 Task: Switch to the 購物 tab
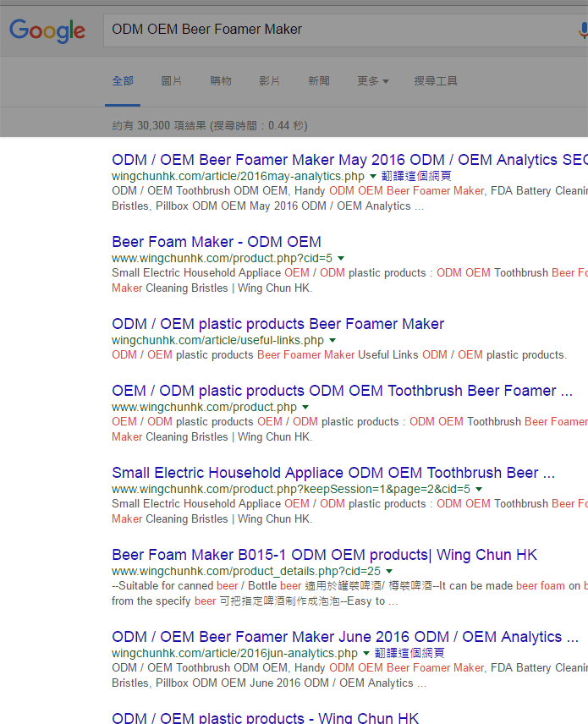220,81
